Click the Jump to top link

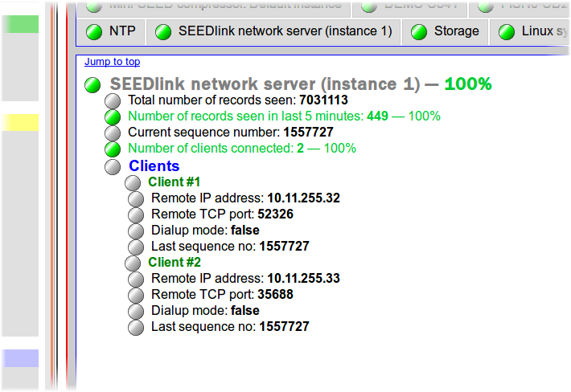(112, 62)
